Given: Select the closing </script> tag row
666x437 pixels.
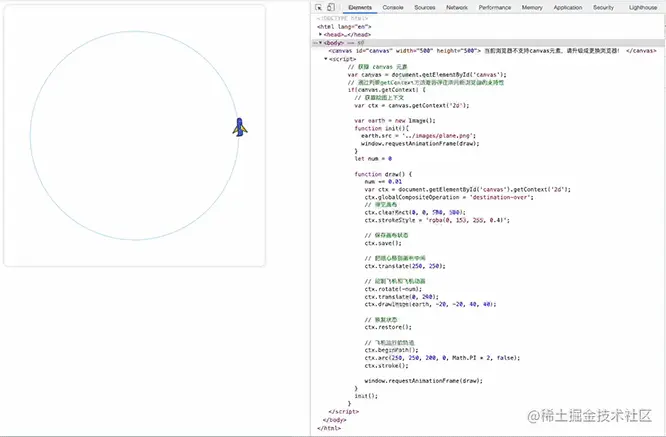Looking at the screenshot, I should pos(344,412).
